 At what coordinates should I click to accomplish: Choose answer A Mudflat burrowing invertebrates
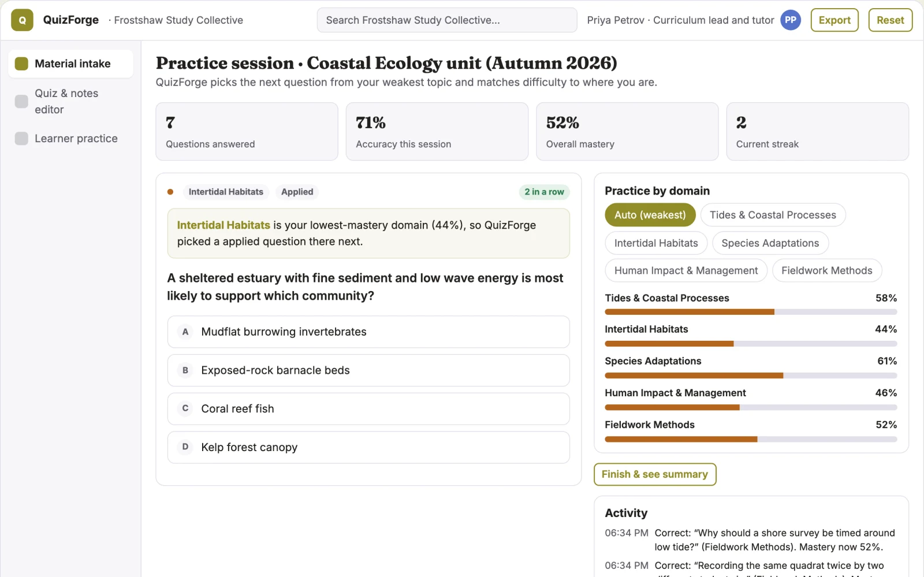coord(368,332)
